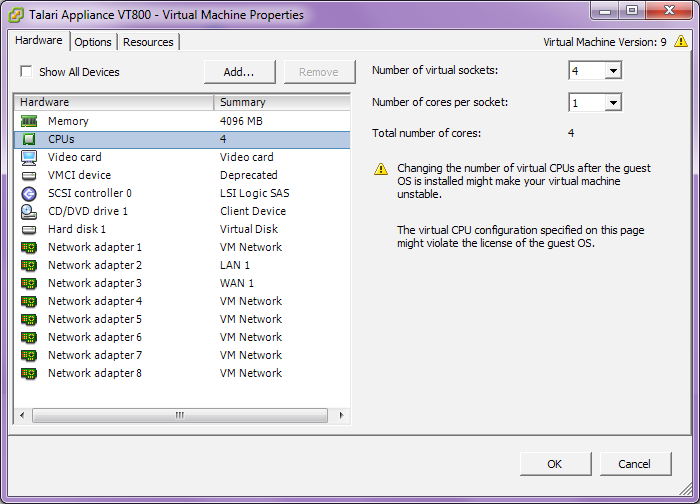Click the hardware list scroll right arrow

coord(341,415)
